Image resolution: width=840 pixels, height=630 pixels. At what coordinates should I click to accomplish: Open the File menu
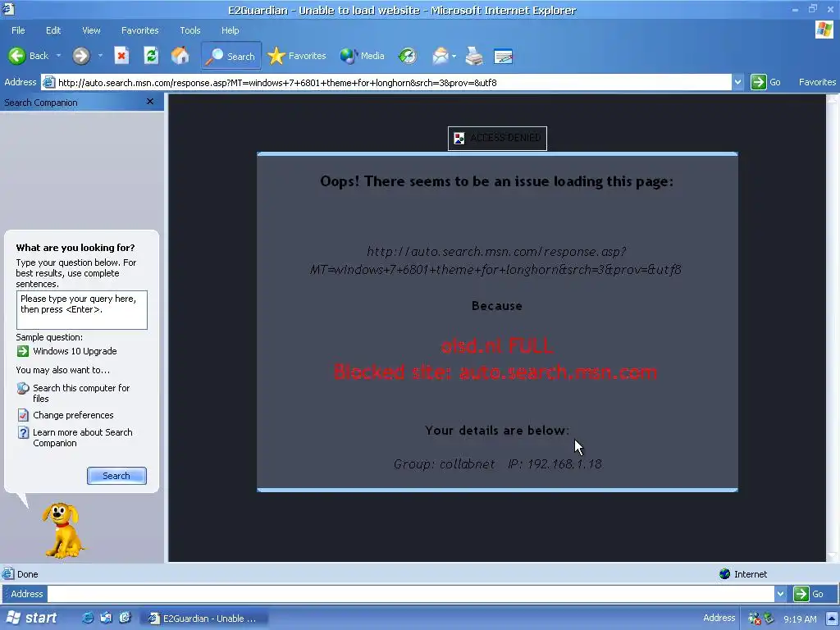tap(18, 30)
